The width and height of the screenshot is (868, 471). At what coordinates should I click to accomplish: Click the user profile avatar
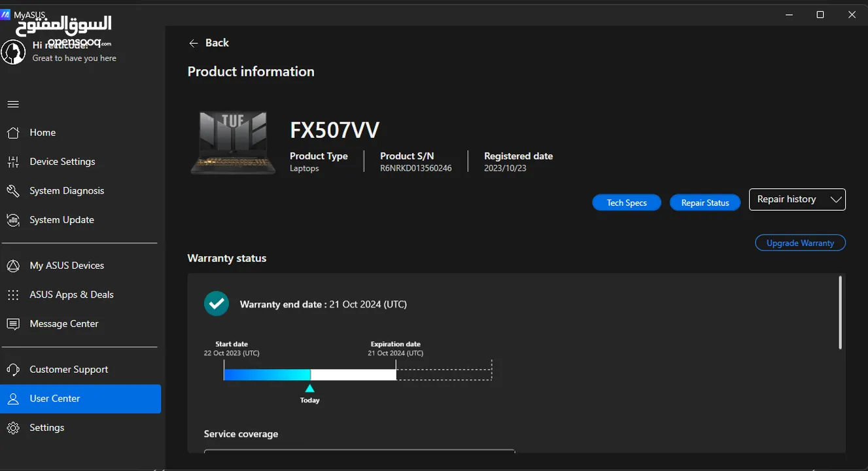13,52
